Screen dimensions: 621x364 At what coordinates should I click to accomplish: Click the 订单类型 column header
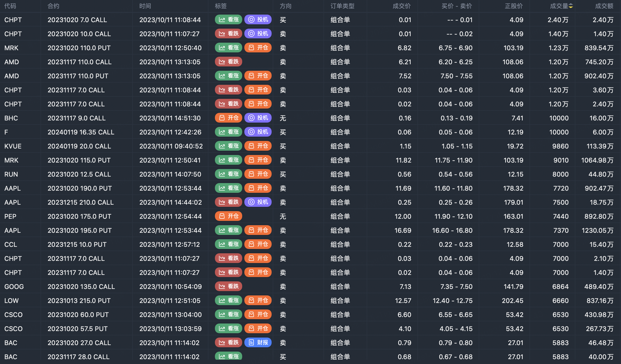coord(342,6)
